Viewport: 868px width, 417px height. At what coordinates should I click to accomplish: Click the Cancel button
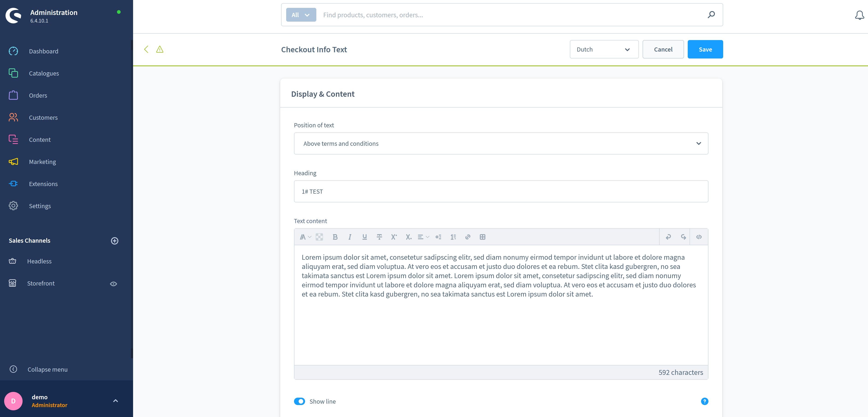(663, 49)
